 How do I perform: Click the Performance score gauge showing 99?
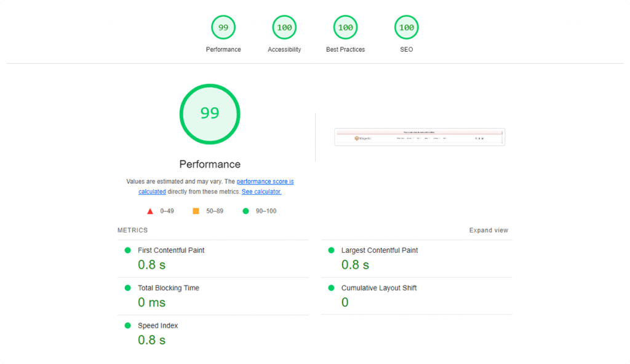click(x=223, y=27)
